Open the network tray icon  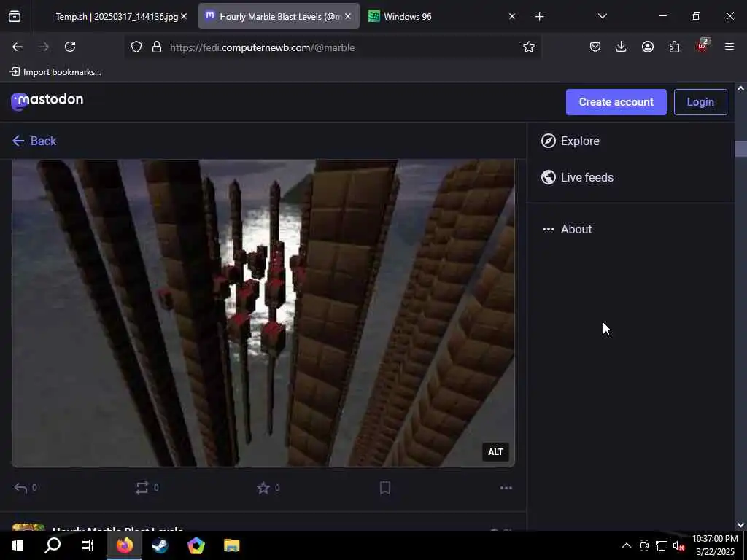(x=661, y=545)
